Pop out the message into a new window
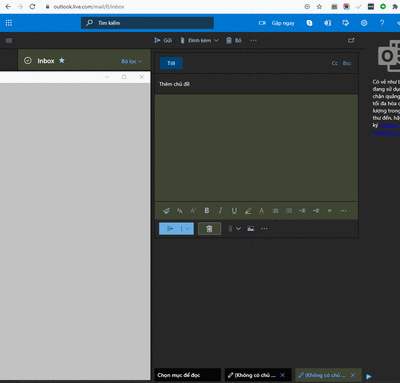 (351, 40)
